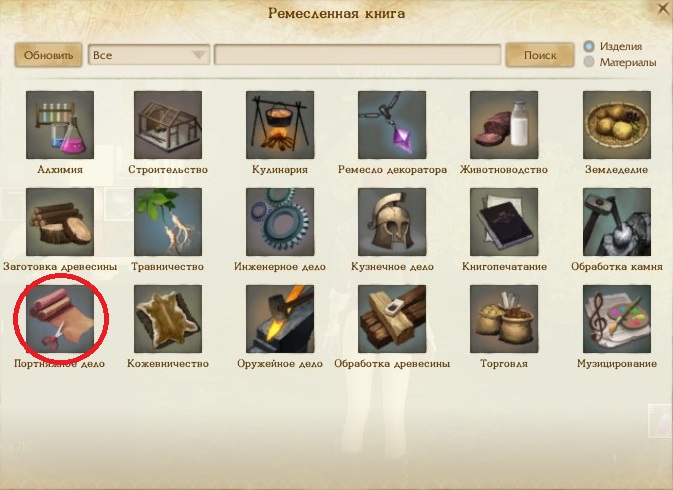The image size is (673, 490).
Task: Select the Изделия radio button
Action: pos(589,46)
